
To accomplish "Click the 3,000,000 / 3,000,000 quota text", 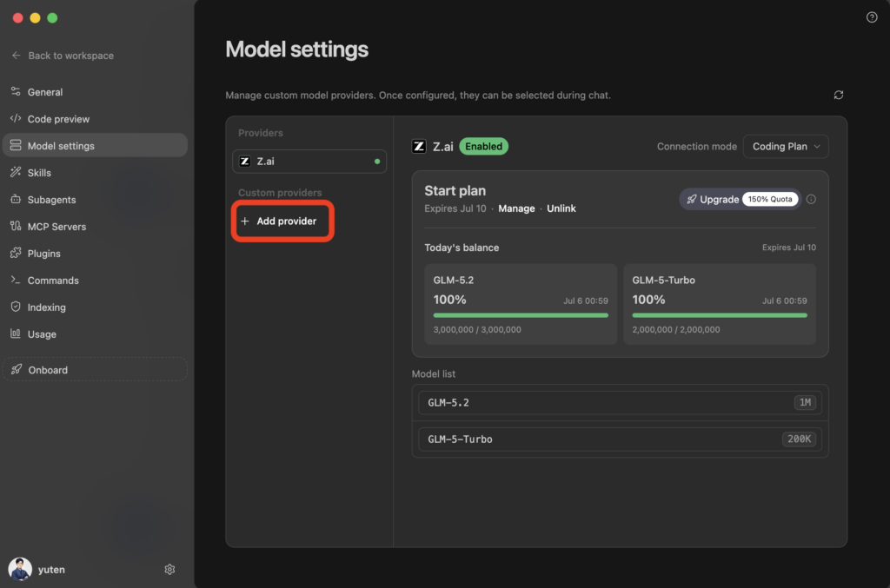I will 477,329.
